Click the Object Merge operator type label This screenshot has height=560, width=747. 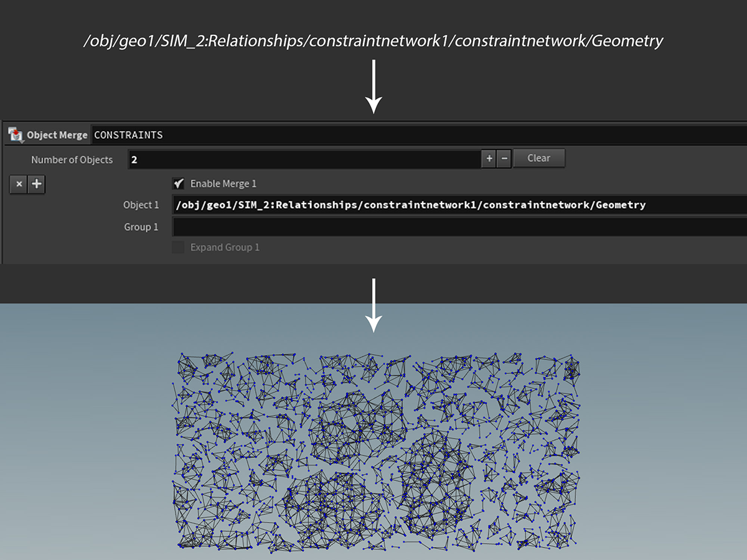coord(57,135)
